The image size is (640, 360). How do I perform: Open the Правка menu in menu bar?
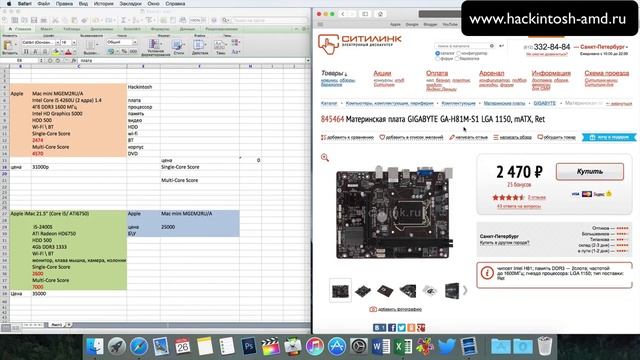point(64,4)
